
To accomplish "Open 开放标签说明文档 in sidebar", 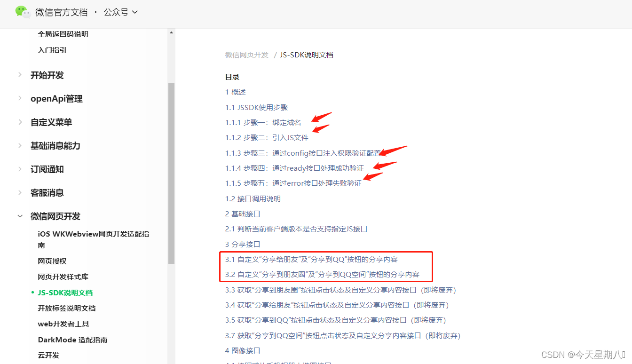I will [67, 308].
